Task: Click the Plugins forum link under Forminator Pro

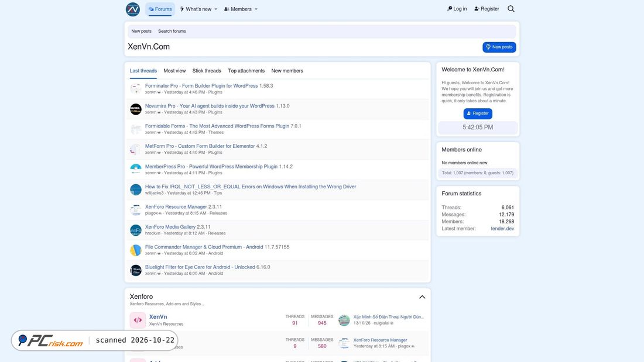Action: [215, 92]
